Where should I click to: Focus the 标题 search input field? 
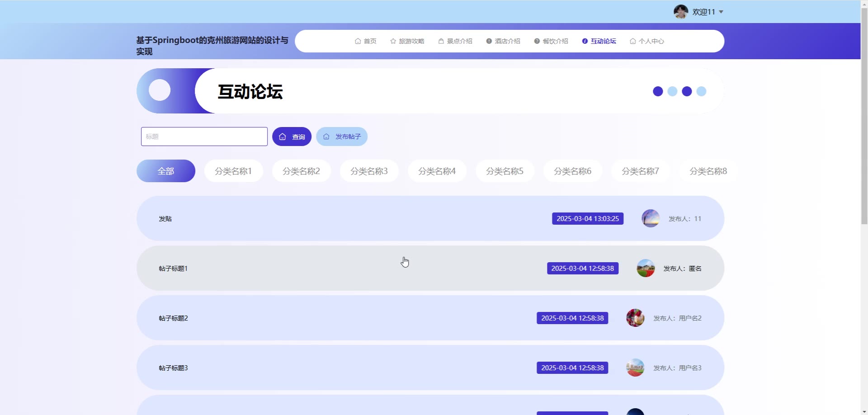pyautogui.click(x=204, y=137)
